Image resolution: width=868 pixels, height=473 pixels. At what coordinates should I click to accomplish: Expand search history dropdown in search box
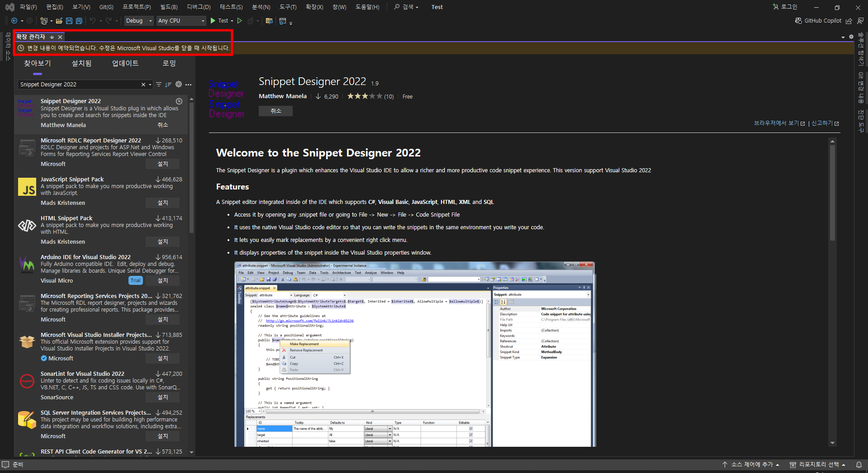pyautogui.click(x=150, y=85)
